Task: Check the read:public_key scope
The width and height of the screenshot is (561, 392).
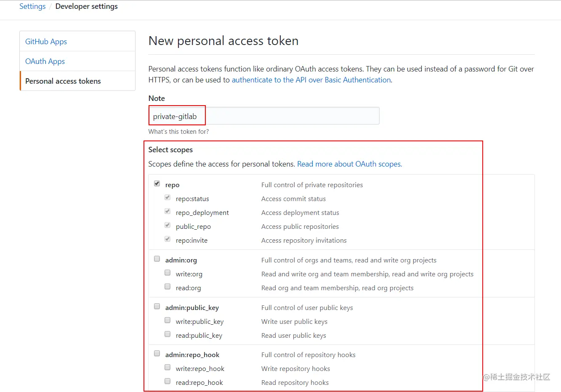Action: (x=168, y=334)
